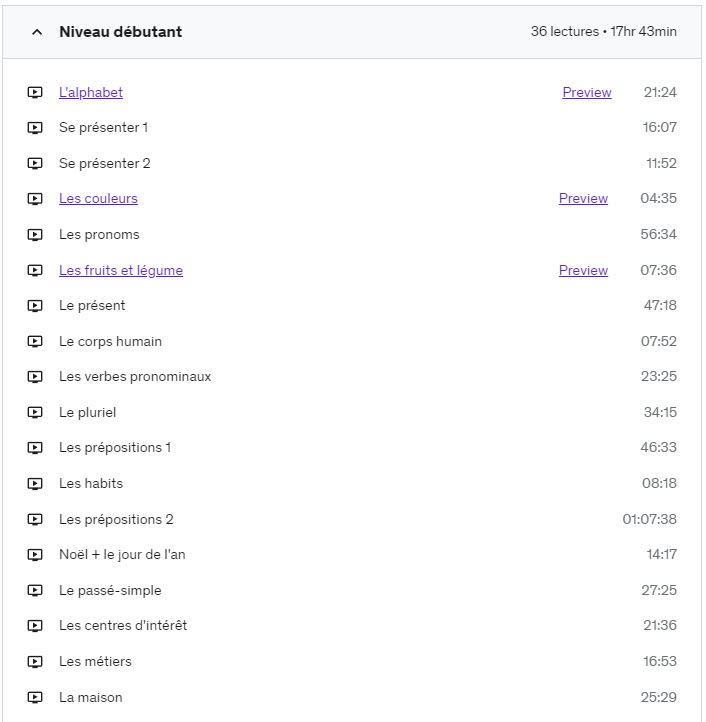706x722 pixels.
Task: Open the Les couleurs lecture link
Action: click(98, 199)
